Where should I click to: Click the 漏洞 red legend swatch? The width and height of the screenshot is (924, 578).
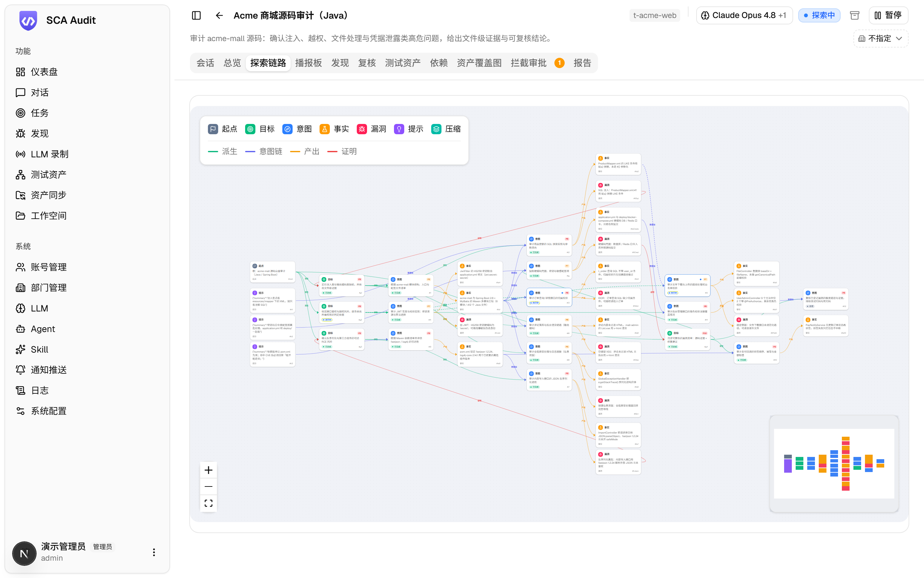[362, 129]
